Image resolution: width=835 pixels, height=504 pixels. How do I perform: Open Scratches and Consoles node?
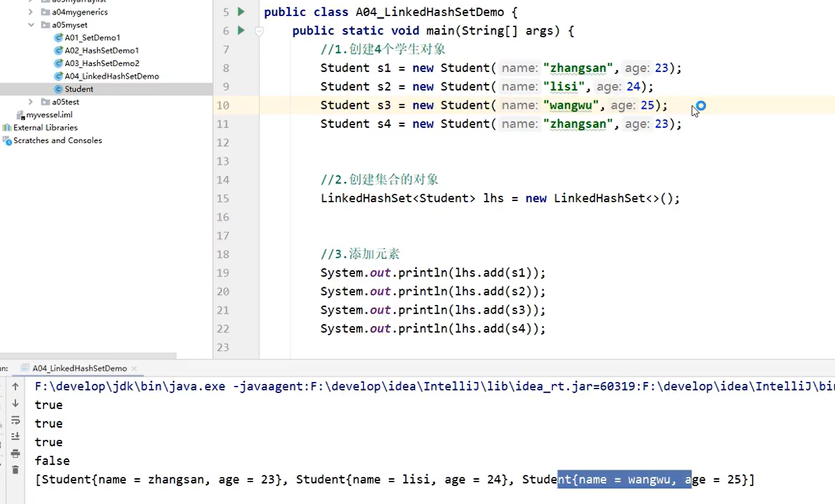[58, 141]
